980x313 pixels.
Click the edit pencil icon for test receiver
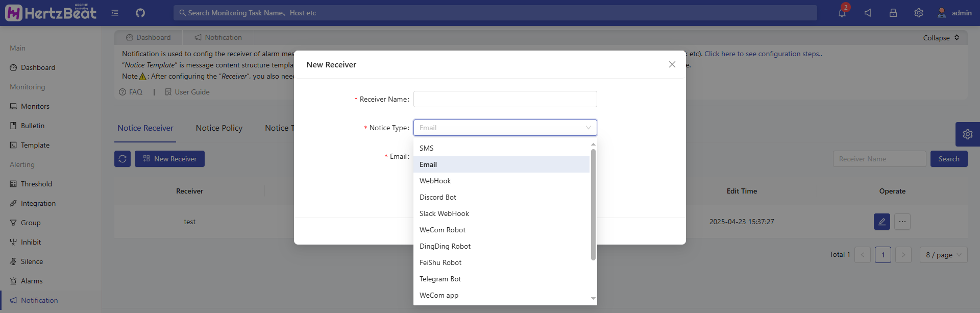pos(881,222)
